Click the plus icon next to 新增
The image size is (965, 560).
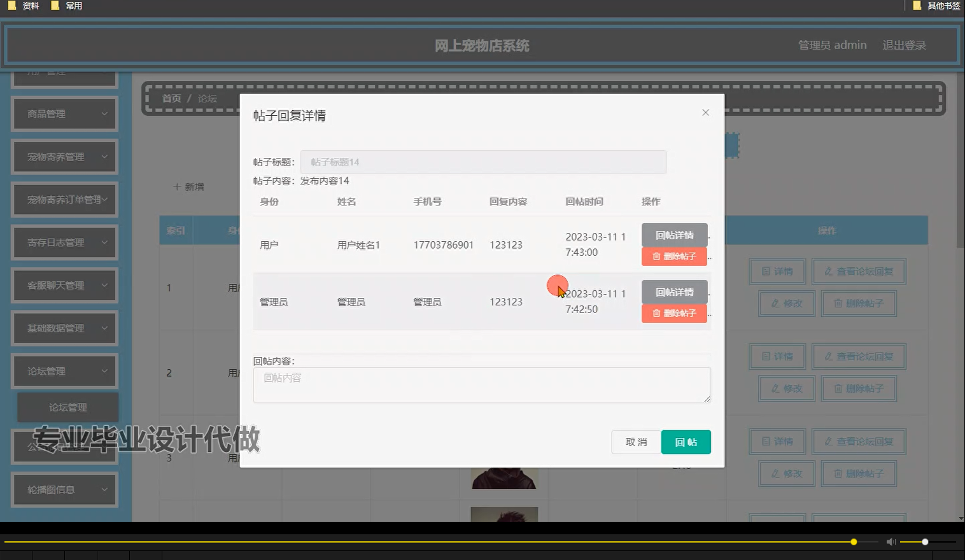tap(177, 186)
